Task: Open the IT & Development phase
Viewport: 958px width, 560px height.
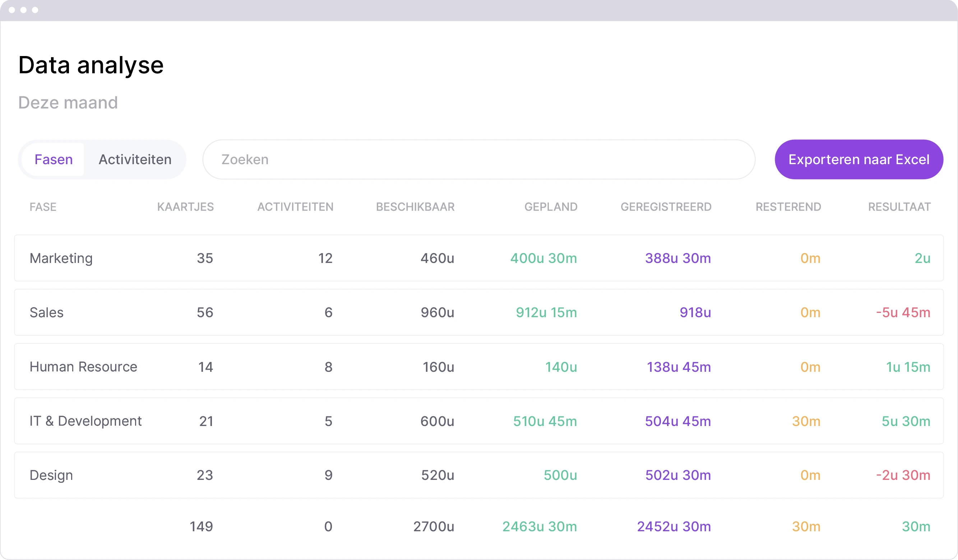Action: click(x=479, y=421)
